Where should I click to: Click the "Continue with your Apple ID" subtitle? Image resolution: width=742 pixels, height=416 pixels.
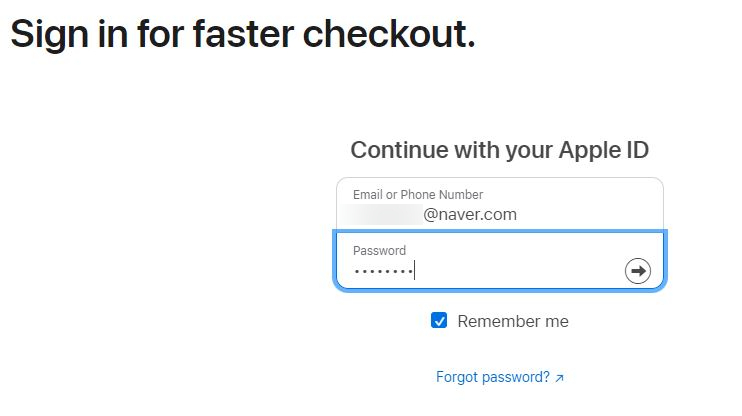pyautogui.click(x=499, y=150)
